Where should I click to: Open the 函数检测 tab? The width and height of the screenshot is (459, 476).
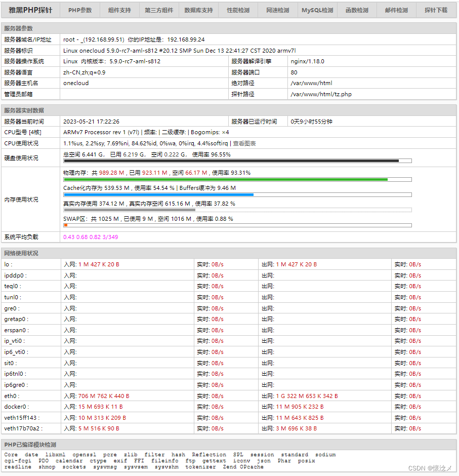[x=357, y=10]
